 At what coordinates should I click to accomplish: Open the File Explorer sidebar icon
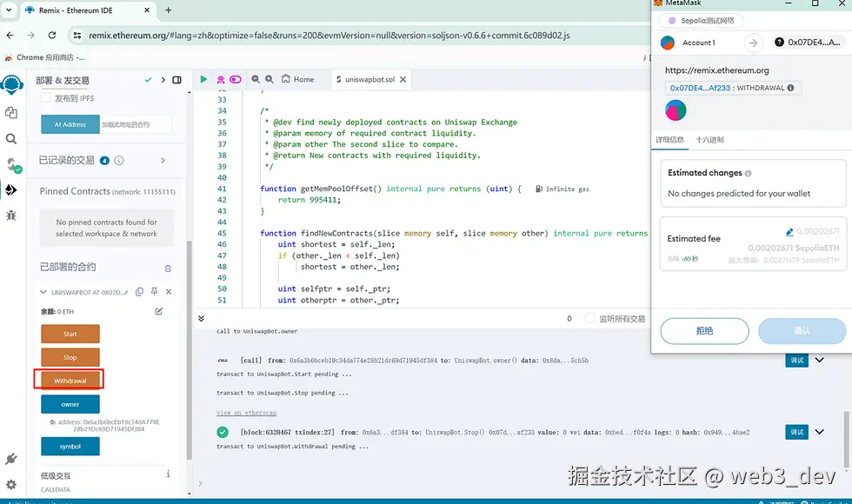[11, 112]
